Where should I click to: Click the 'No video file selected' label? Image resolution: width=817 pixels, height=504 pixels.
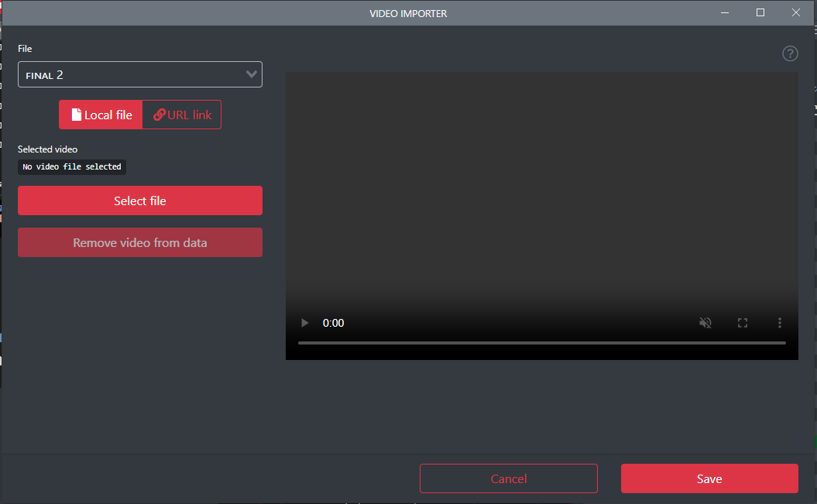click(x=72, y=166)
